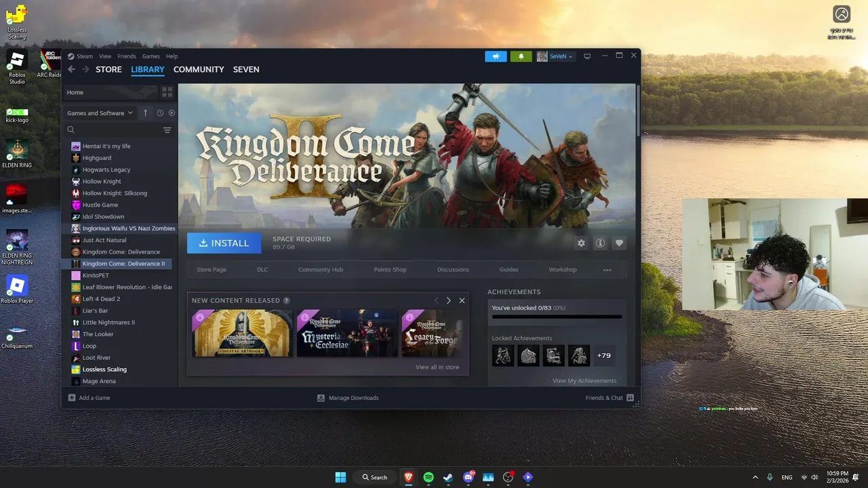Open Steam notifications bell
The width and height of the screenshot is (868, 488).
tap(521, 56)
